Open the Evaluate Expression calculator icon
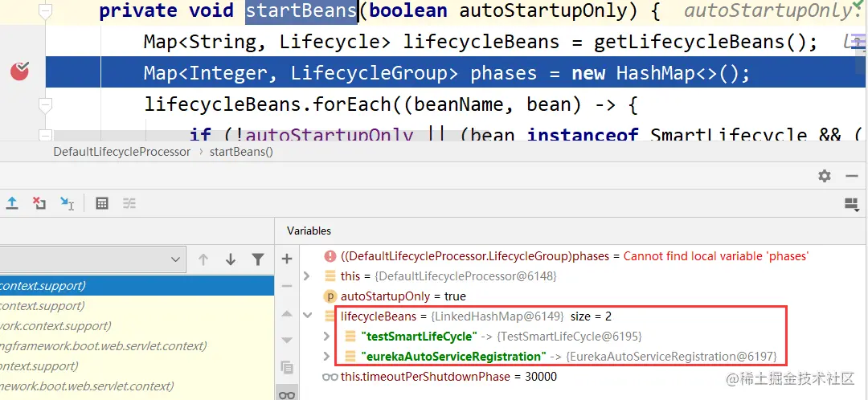The image size is (868, 400). click(x=101, y=203)
